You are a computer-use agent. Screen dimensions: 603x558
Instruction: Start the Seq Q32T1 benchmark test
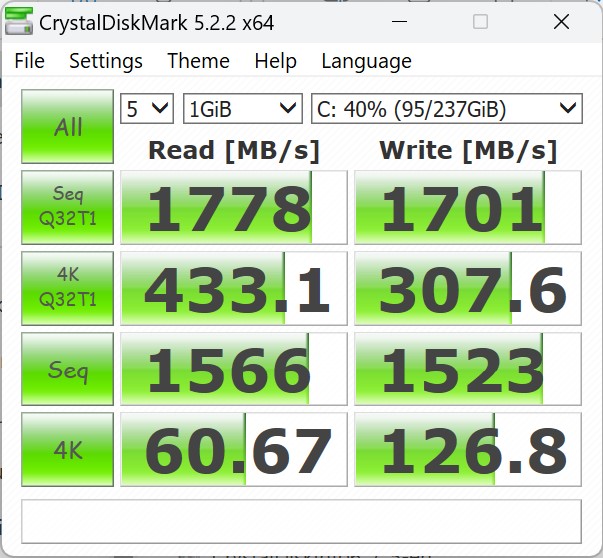click(68, 207)
